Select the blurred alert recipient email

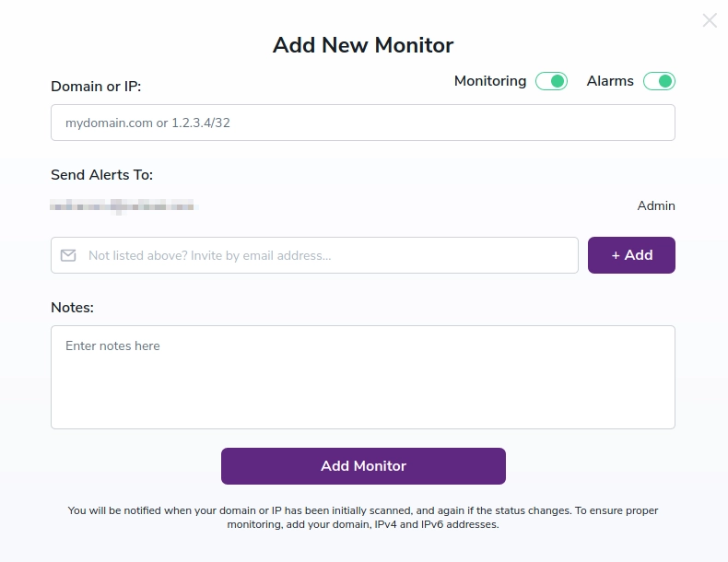coord(124,205)
